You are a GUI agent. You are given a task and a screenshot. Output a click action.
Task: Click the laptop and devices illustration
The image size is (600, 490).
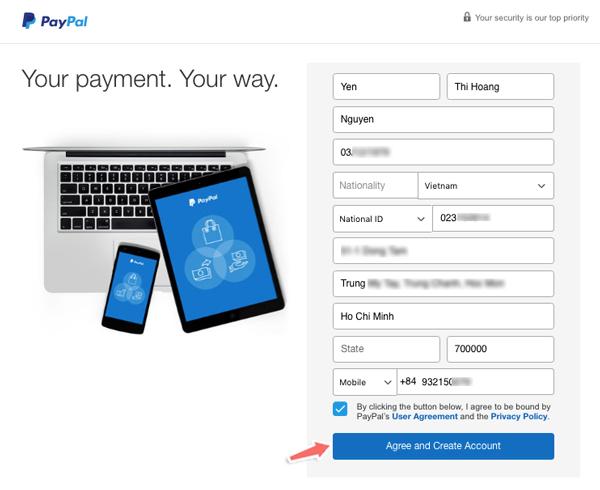tap(154, 239)
